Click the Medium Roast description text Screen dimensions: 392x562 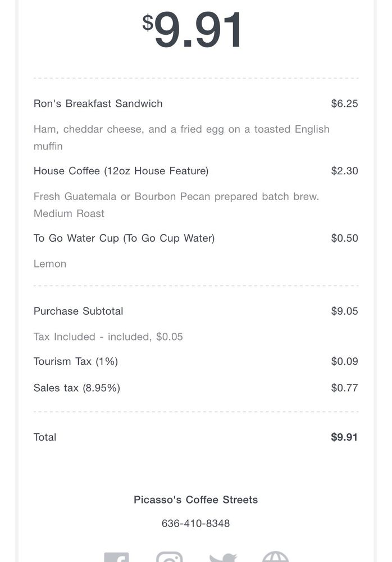coord(69,214)
